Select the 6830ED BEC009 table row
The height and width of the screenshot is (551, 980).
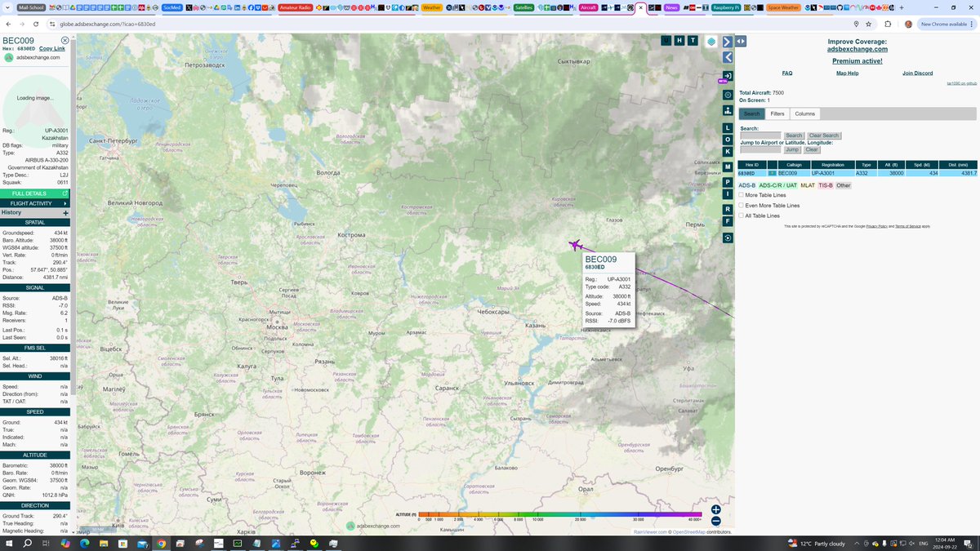857,173
